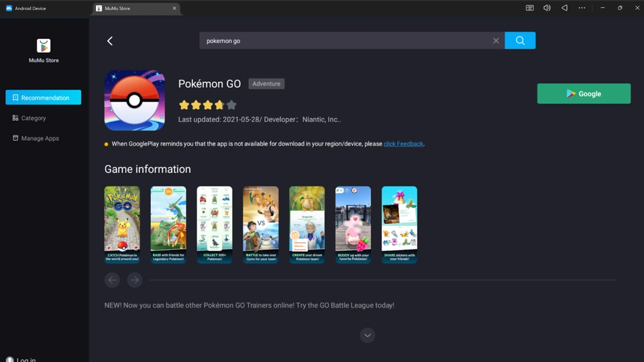Clear the search field with the X icon
This screenshot has width=644, height=362.
coord(496,41)
